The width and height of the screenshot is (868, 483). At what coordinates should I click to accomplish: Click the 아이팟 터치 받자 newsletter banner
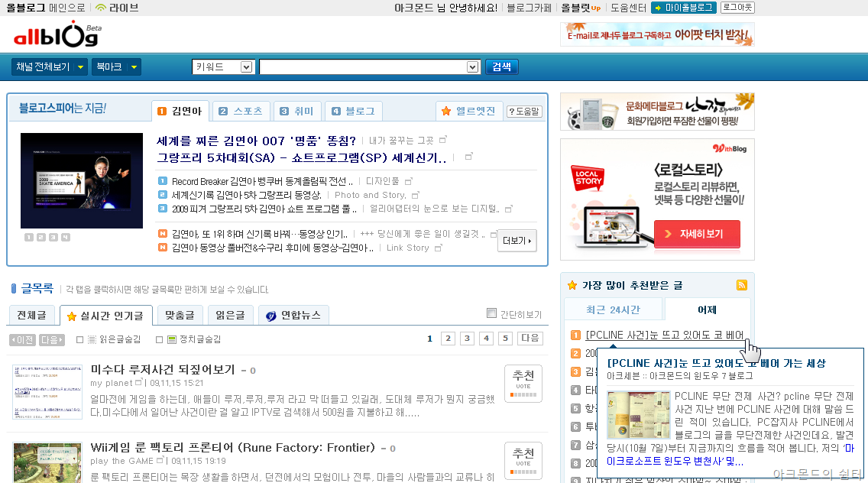[x=657, y=34]
